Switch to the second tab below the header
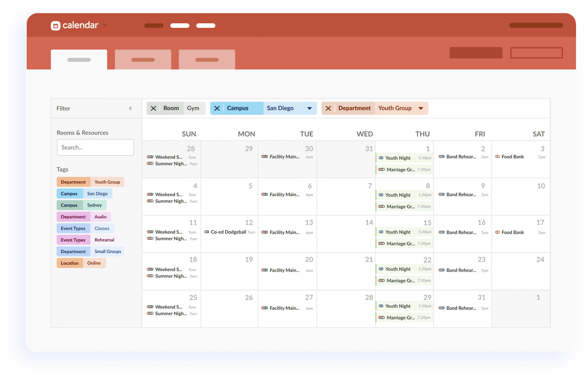Screen dimensions: 588x378 click(143, 59)
